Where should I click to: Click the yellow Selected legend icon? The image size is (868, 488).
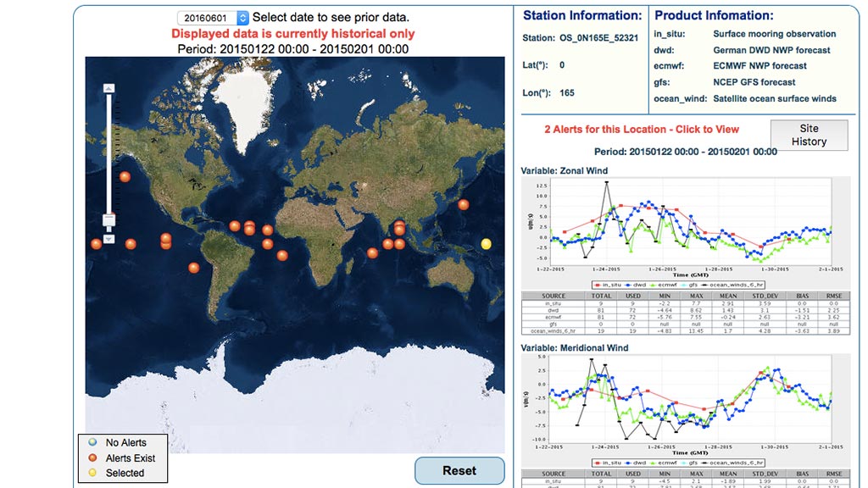coord(92,473)
